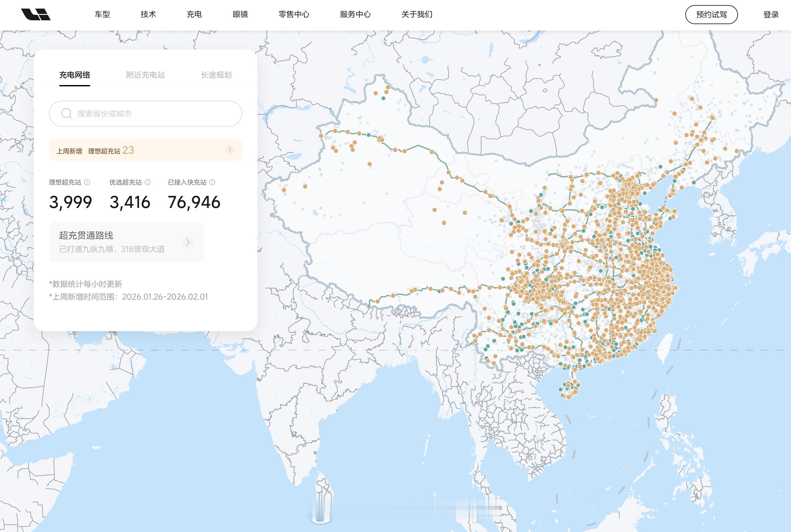The image size is (791, 532).
Task: Open the 技术 menu item
Action: (x=148, y=15)
